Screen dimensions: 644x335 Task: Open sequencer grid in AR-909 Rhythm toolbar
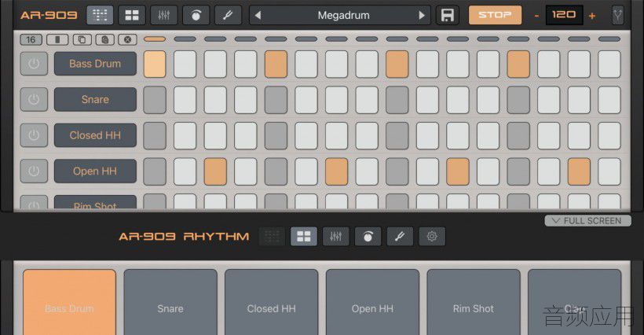pos(272,237)
